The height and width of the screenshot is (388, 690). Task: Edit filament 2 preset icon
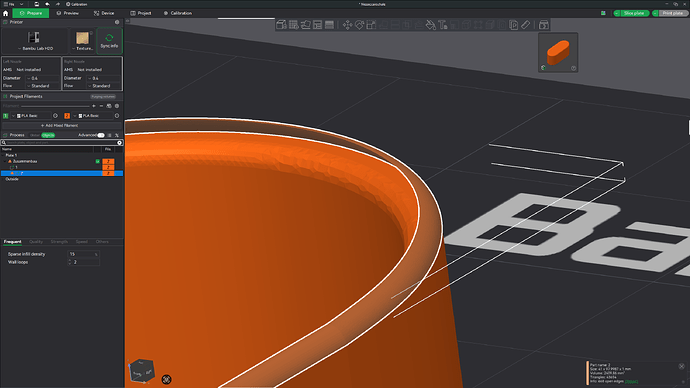[117, 116]
